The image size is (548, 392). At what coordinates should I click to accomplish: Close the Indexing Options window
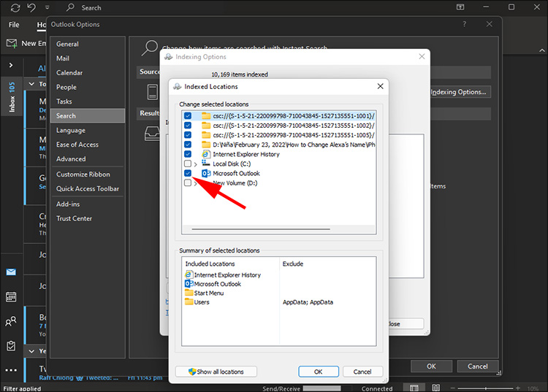point(422,56)
